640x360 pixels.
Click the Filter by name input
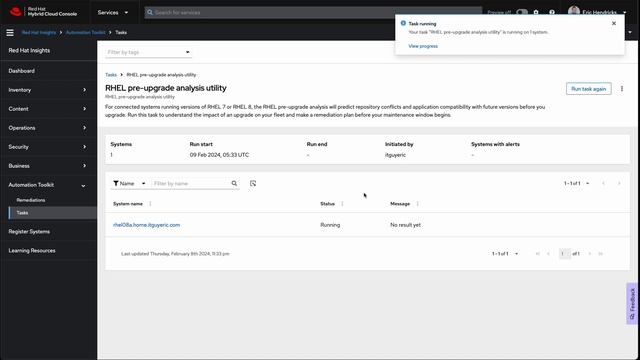coord(191,184)
